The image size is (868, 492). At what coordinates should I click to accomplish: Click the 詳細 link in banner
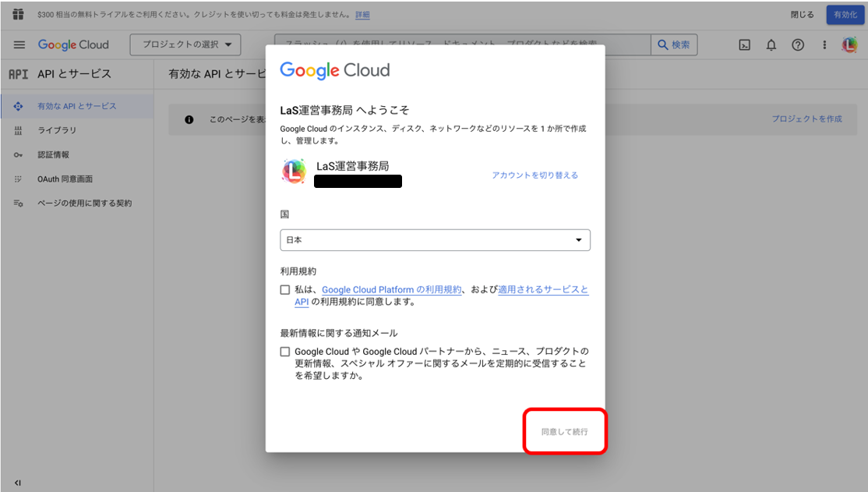tap(362, 15)
